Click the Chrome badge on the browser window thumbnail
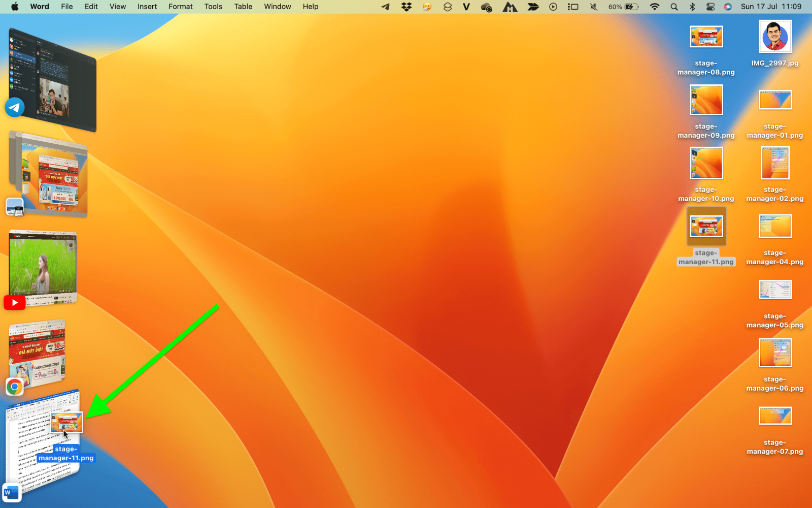Screen dimensions: 812x508 point(14,386)
